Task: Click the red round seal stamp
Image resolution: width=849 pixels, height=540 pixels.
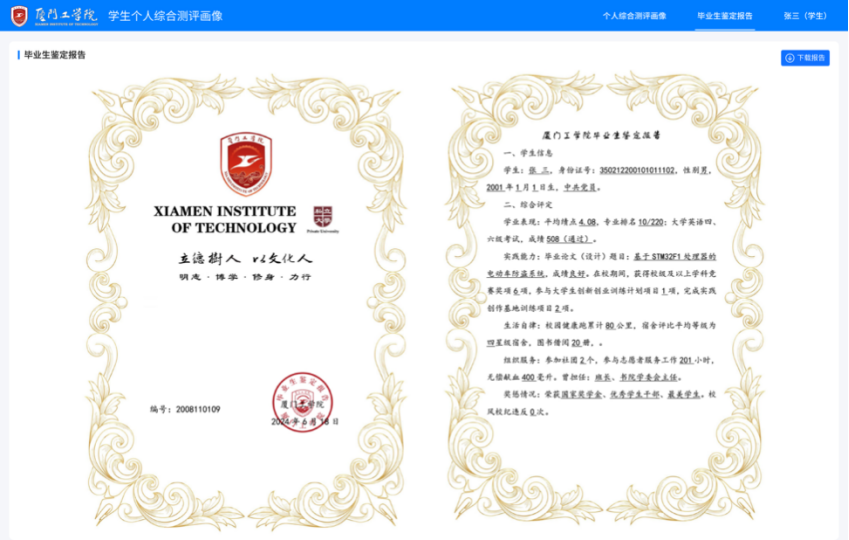Action: coord(303,402)
